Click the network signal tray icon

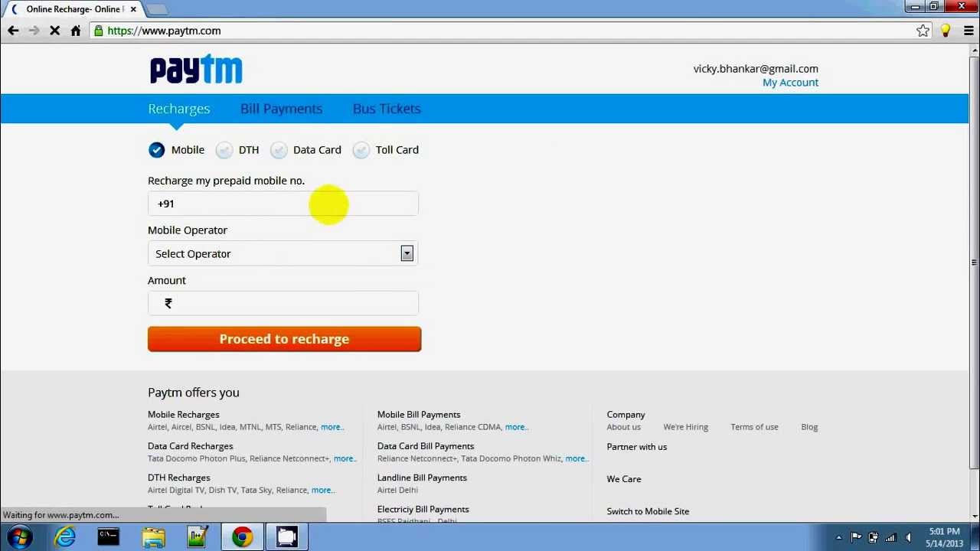pyautogui.click(x=890, y=537)
